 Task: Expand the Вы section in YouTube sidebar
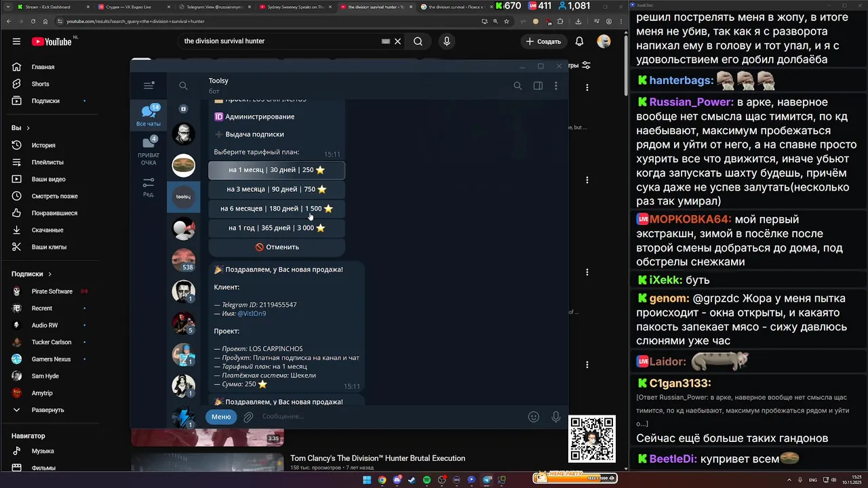point(20,128)
